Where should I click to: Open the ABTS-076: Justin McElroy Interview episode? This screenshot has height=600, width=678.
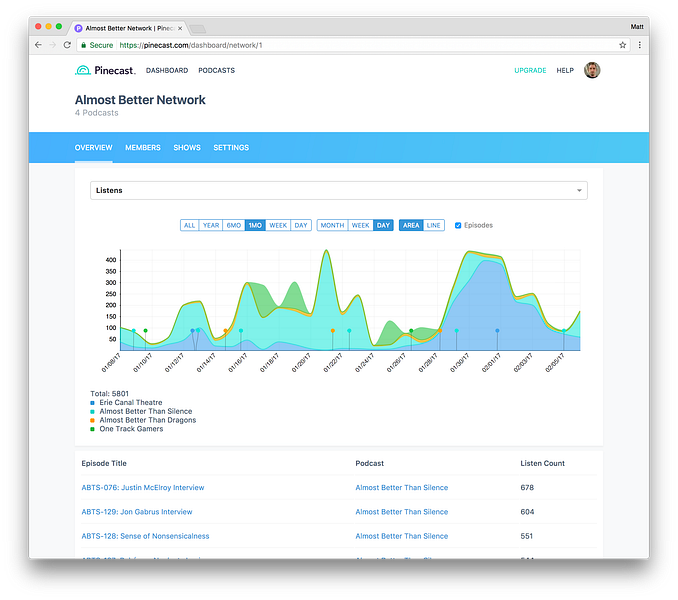coord(143,488)
